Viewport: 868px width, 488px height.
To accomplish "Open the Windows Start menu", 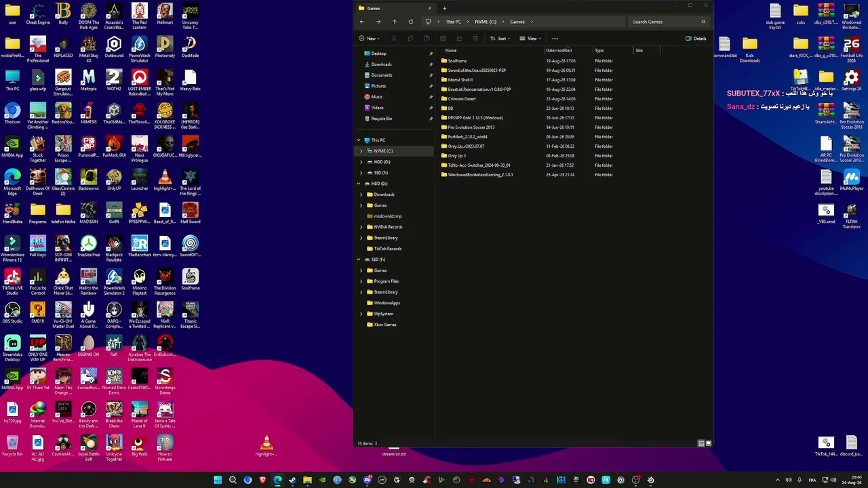I will click(x=218, y=480).
